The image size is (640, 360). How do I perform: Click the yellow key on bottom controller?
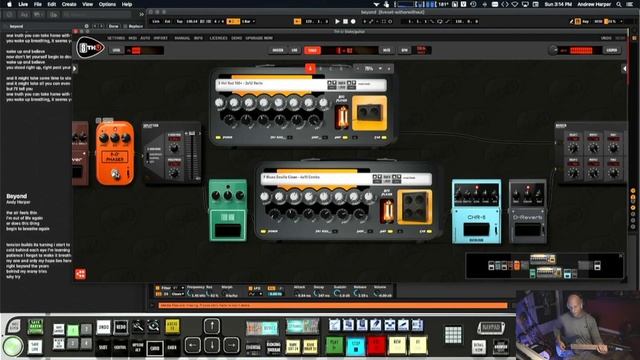[x=172, y=327]
